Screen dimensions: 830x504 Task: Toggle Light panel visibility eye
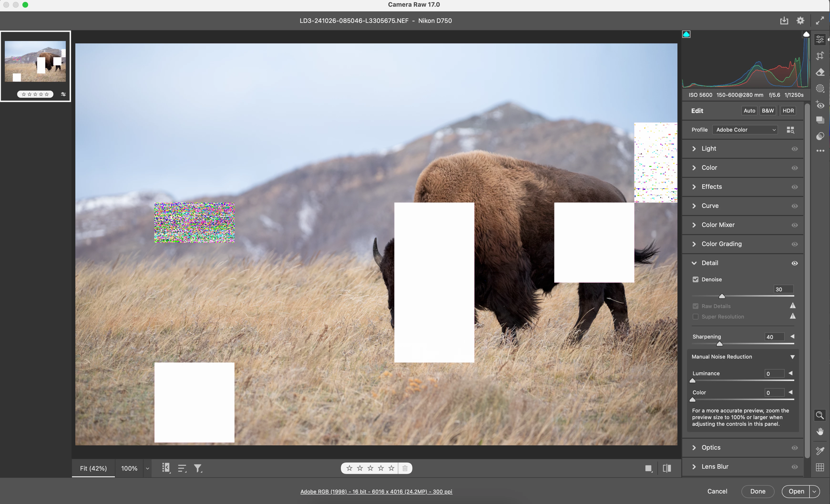point(795,149)
